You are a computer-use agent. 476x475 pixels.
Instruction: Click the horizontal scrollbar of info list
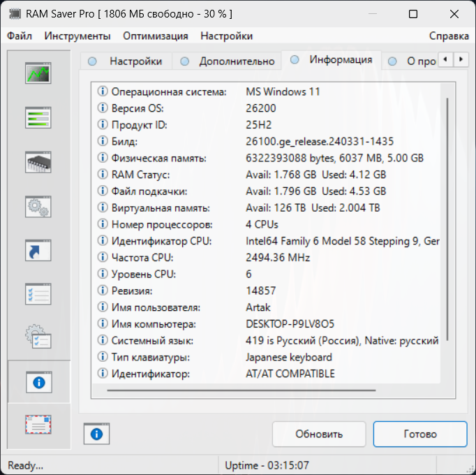pyautogui.click(x=241, y=390)
